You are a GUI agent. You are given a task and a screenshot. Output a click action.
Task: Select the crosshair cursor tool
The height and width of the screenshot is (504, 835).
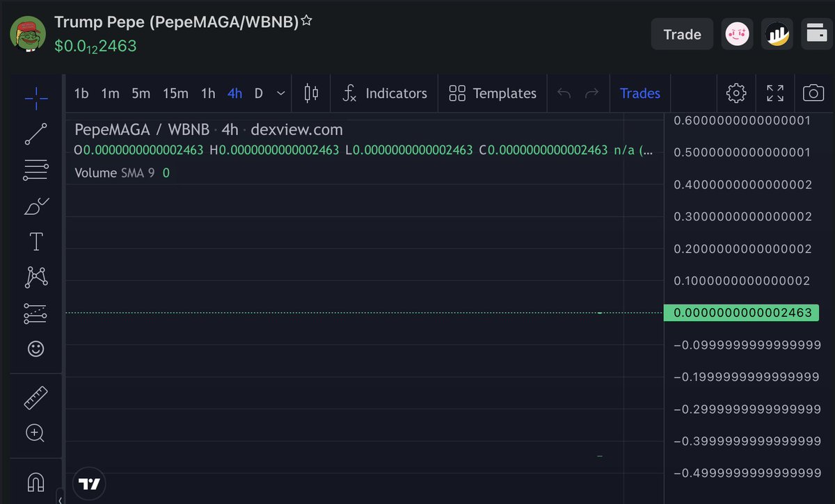[x=36, y=98]
